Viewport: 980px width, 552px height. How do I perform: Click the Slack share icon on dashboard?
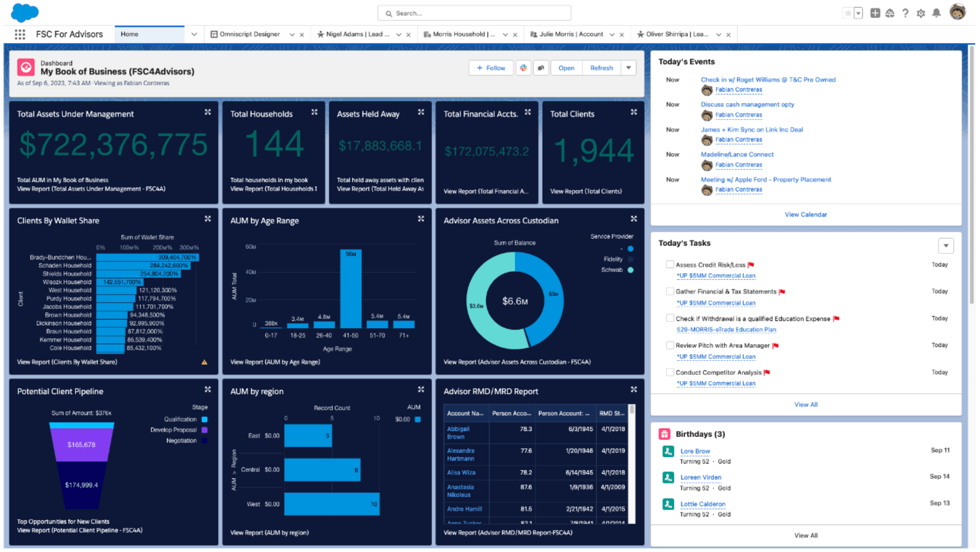(523, 68)
